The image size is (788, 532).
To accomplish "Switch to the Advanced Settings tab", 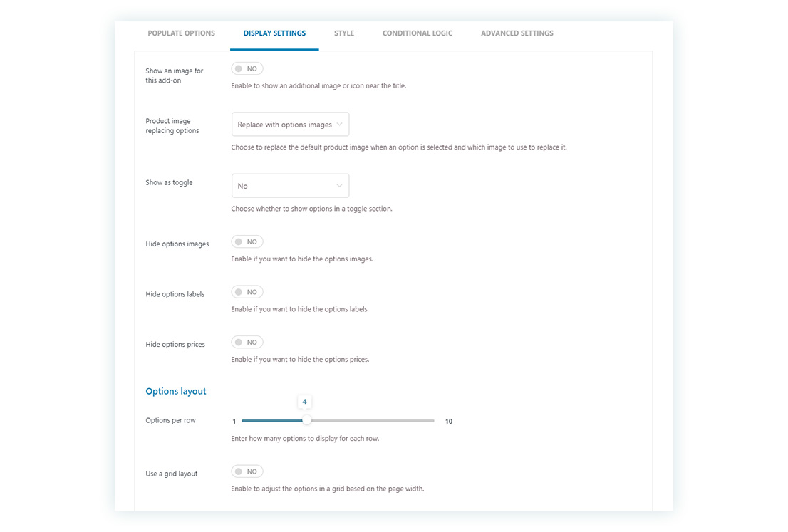I will 517,33.
